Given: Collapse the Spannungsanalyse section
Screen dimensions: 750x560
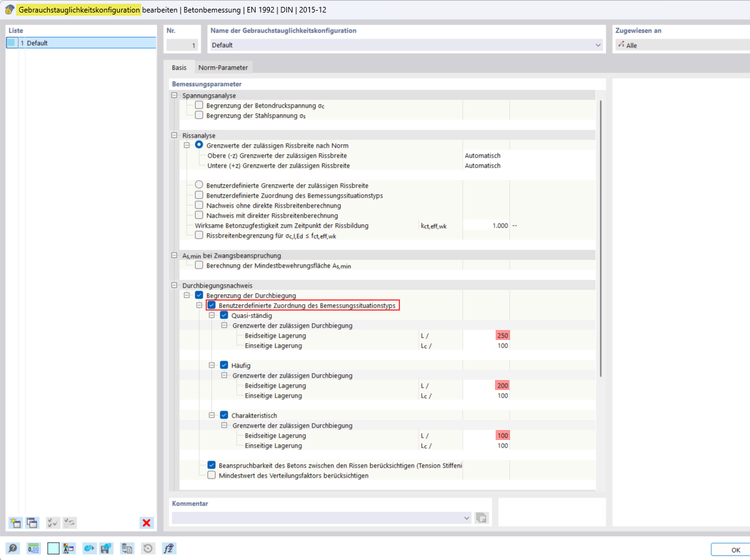Looking at the screenshot, I should click(174, 96).
